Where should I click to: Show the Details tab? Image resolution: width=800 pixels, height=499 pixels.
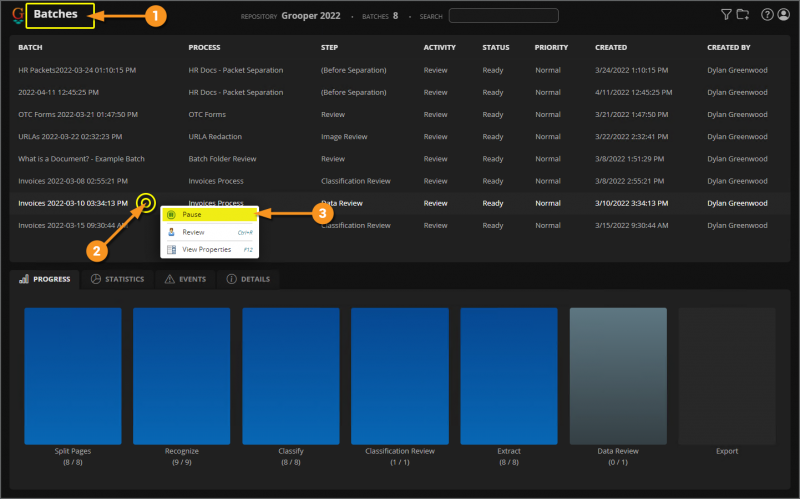tap(247, 279)
